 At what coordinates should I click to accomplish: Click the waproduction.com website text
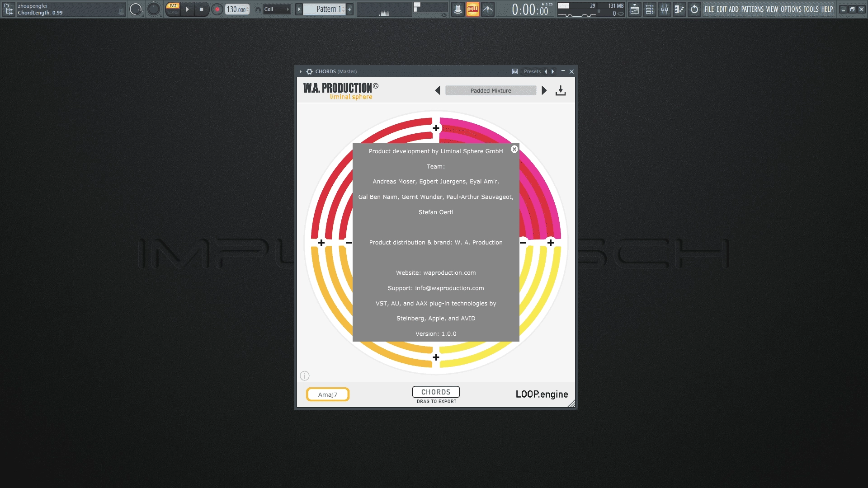pyautogui.click(x=449, y=273)
